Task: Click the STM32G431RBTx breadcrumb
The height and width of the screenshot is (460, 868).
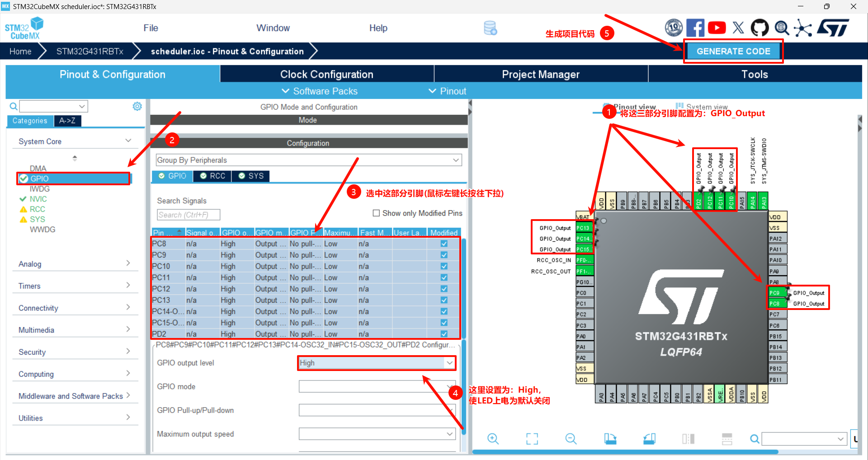Action: click(x=90, y=52)
